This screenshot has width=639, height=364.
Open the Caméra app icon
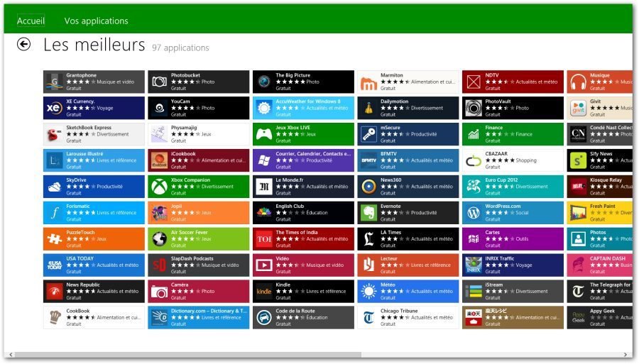pos(158,292)
